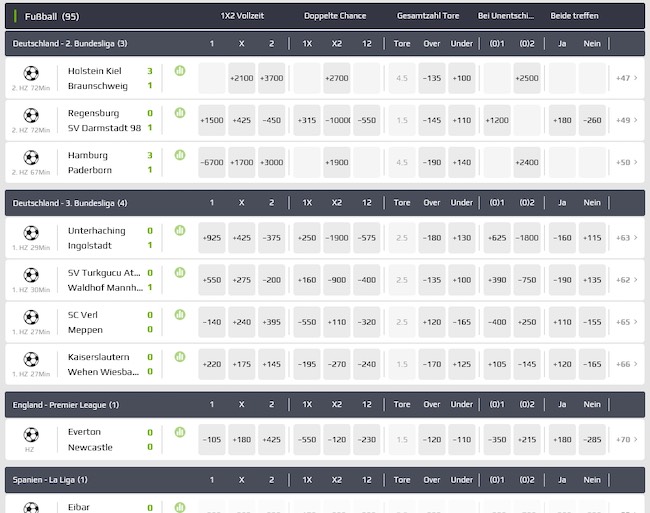Select double chance 1X +160 for SV Turkgucu
Screen dimensions: 650x513
coord(307,280)
